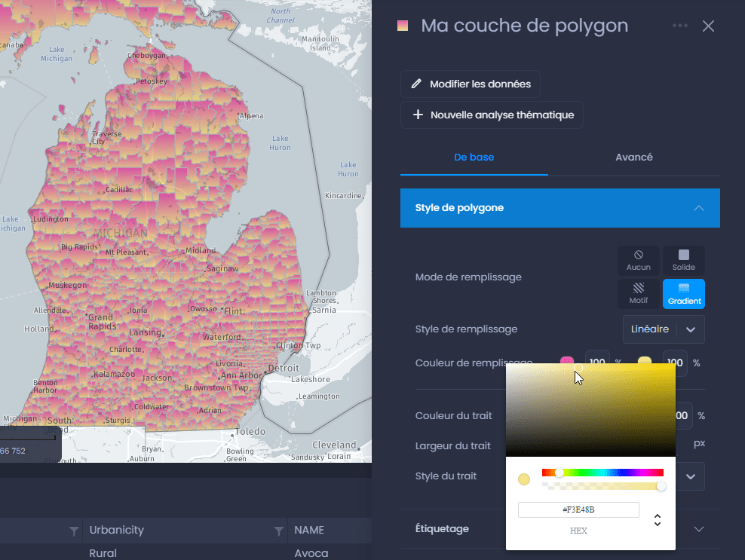The height and width of the screenshot is (560, 745).
Task: Switch to the Avancé tab
Action: [x=634, y=158]
